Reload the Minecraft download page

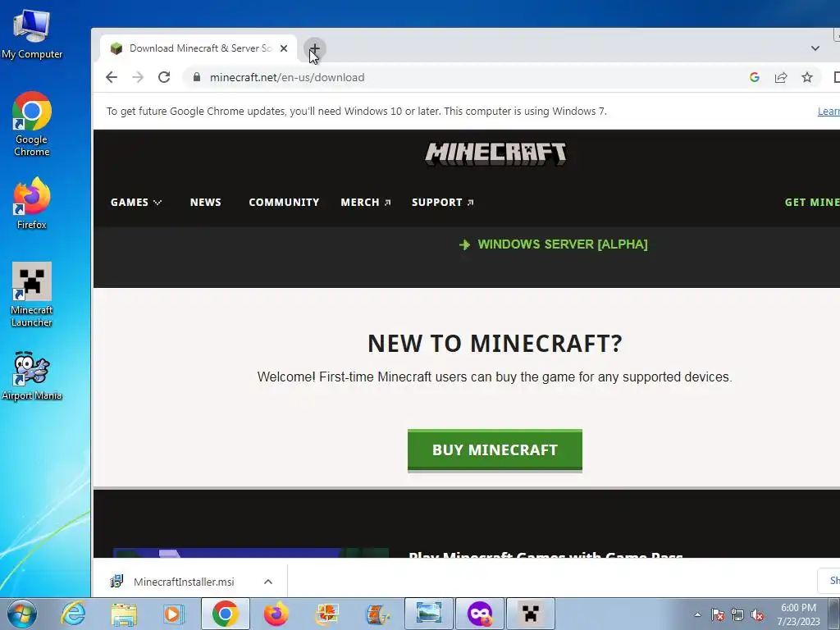[164, 77]
